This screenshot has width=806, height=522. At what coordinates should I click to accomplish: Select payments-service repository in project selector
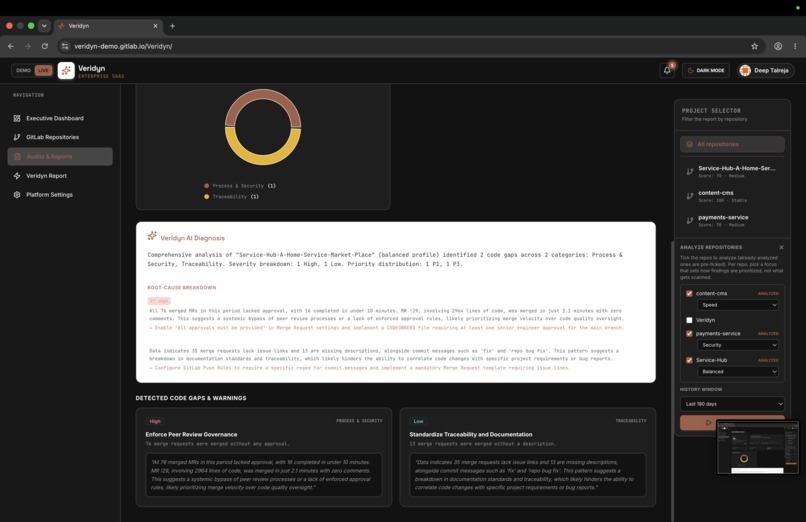pyautogui.click(x=732, y=220)
